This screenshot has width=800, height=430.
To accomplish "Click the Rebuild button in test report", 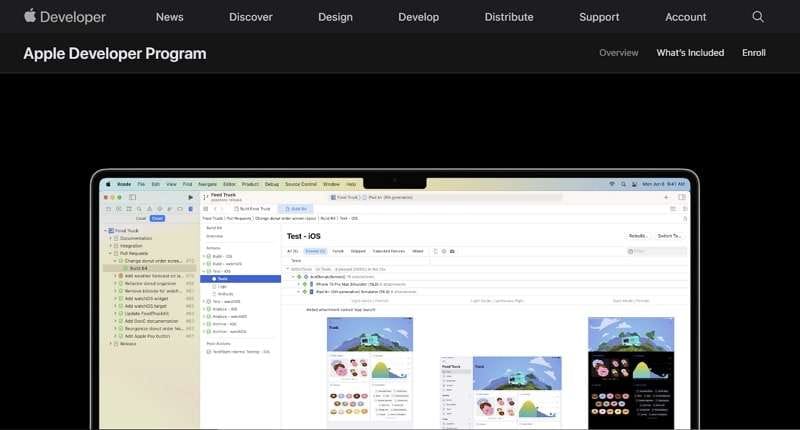I will click(x=637, y=236).
